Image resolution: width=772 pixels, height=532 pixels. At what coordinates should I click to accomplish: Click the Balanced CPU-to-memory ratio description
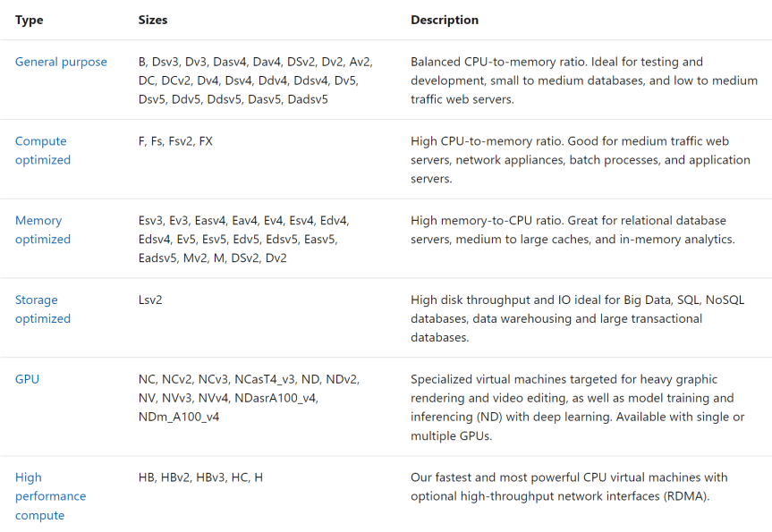coord(583,80)
